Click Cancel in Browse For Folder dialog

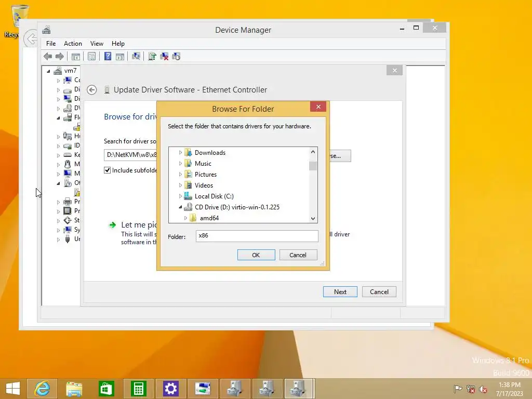[298, 255]
